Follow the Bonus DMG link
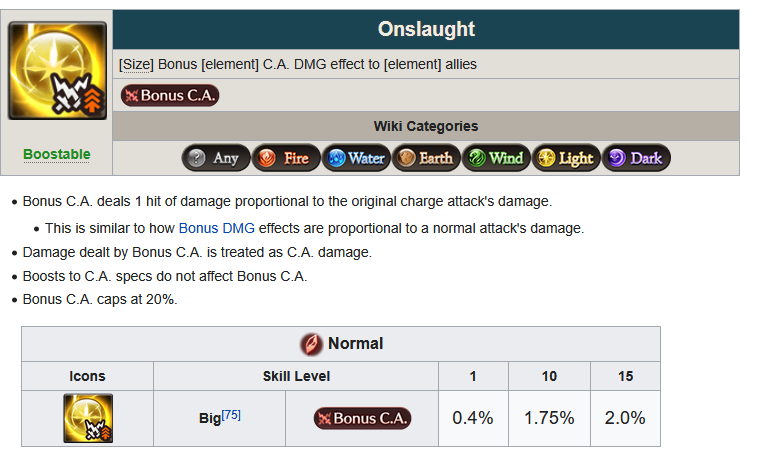The image size is (759, 455). 216,228
